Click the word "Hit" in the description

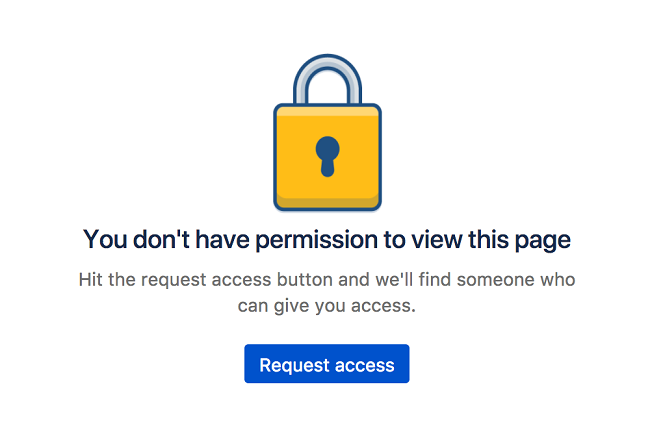[x=91, y=278]
